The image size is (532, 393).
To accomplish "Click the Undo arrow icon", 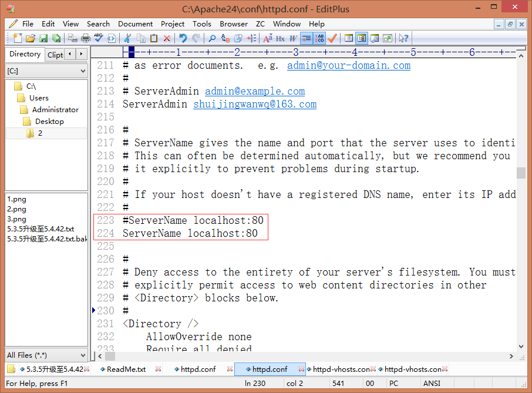I will coord(183,38).
